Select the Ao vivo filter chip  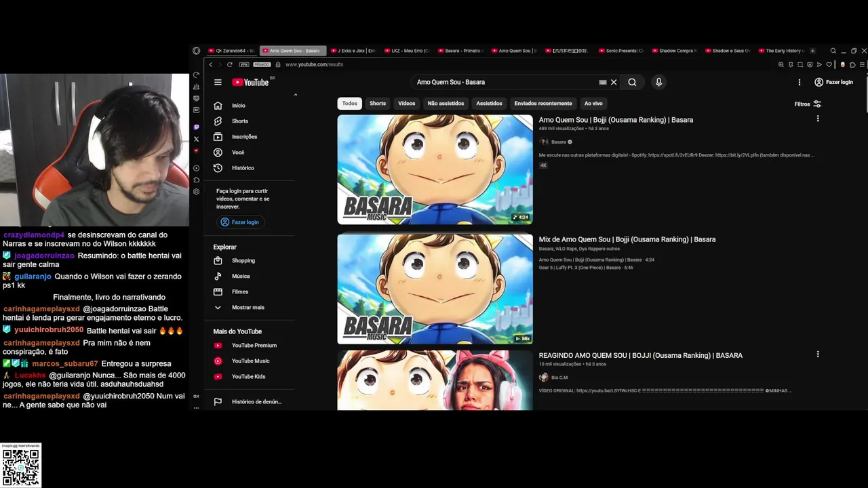click(593, 104)
